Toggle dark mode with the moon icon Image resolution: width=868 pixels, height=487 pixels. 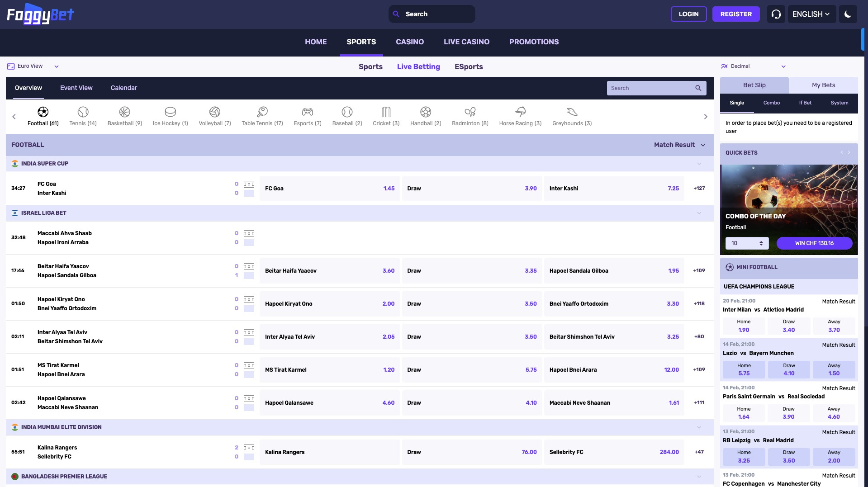click(x=848, y=14)
